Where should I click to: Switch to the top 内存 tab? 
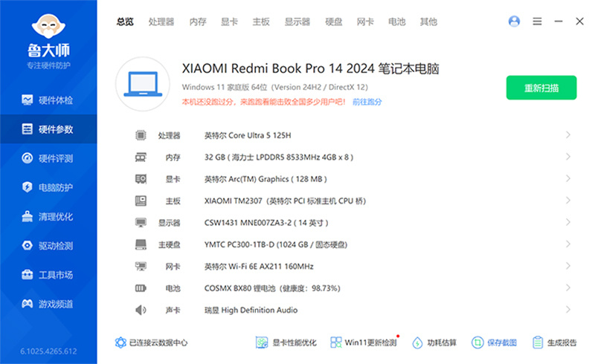[x=198, y=22]
